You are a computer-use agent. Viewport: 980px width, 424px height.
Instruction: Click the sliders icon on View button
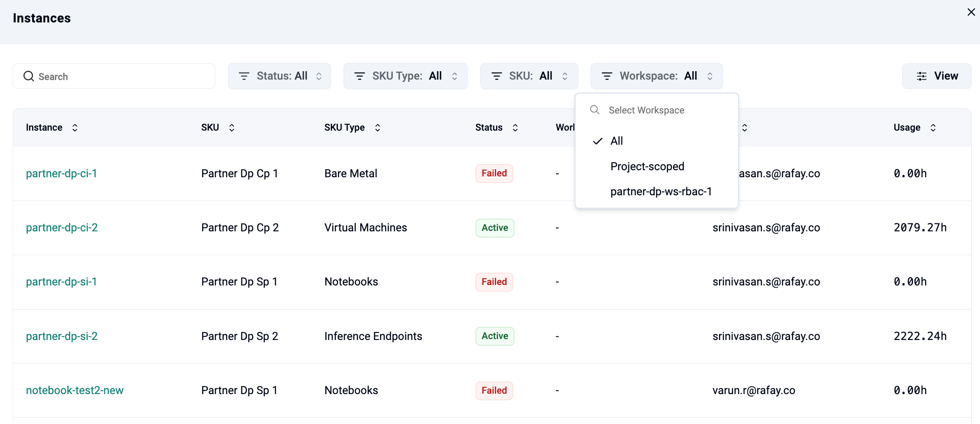coord(922,76)
